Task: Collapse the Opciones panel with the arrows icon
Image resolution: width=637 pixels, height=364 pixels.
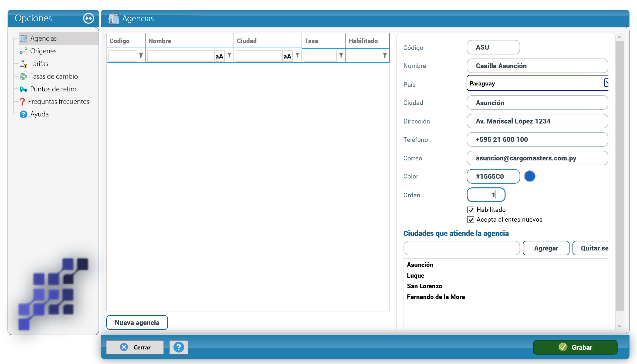Action: coord(89,18)
